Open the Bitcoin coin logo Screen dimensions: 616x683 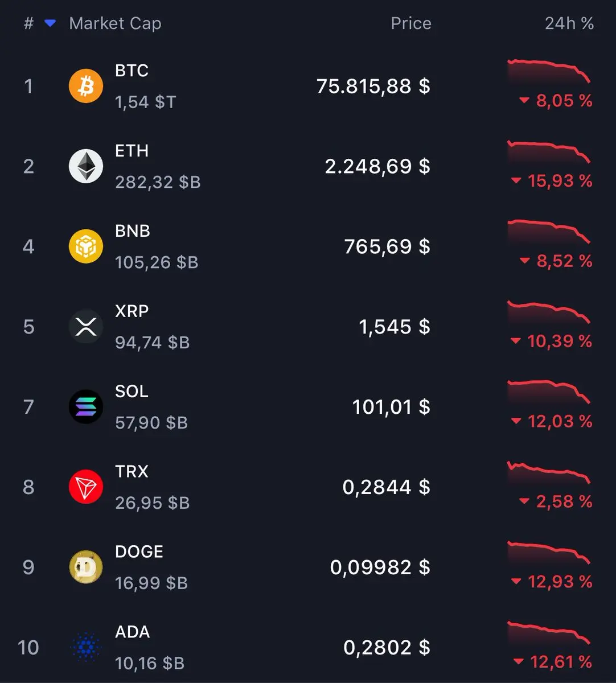[x=86, y=86]
